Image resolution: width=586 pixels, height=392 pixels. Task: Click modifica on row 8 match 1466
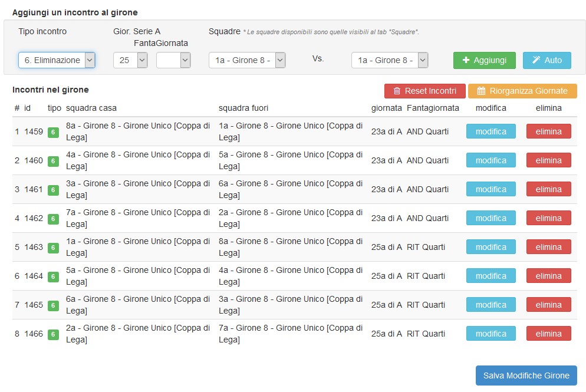[x=490, y=334]
